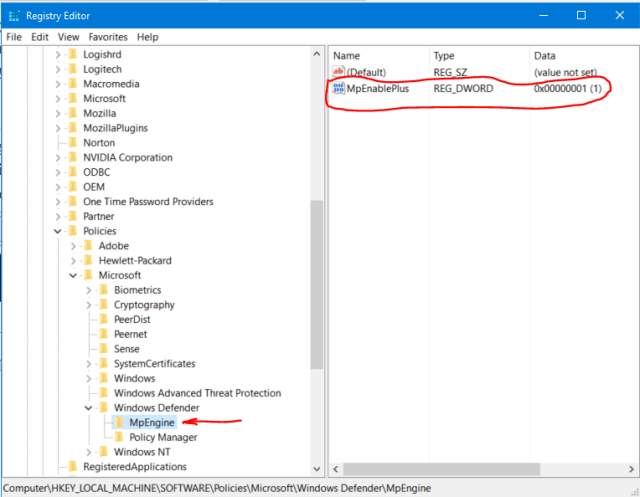The width and height of the screenshot is (640, 497).
Task: Click the (value not set) data cell
Action: pos(565,72)
